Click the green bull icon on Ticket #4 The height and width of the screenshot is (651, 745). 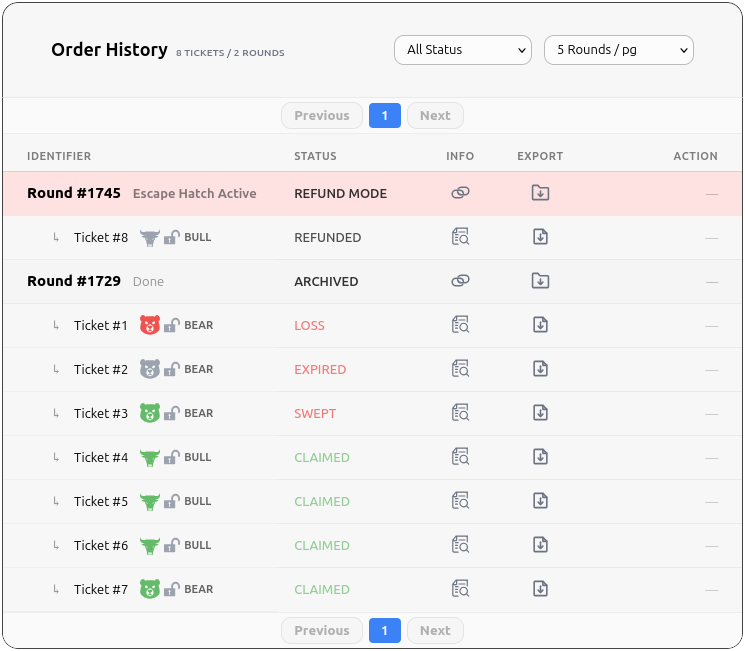pos(150,457)
